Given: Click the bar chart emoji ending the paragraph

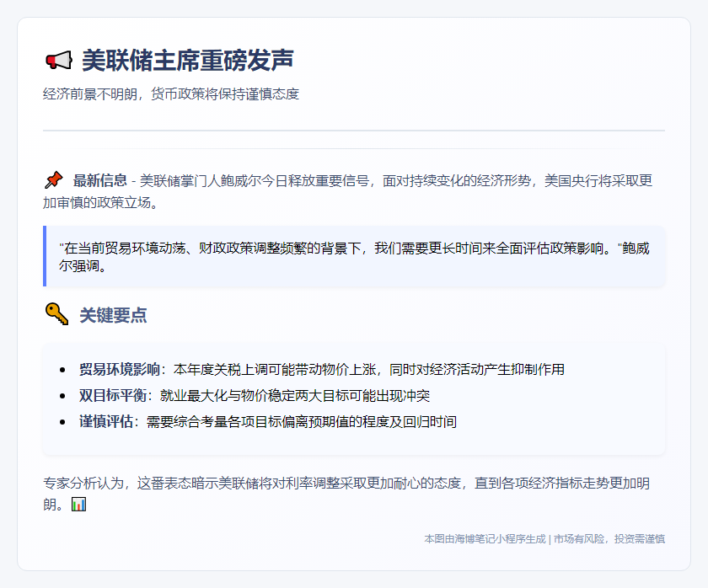Looking at the screenshot, I should tap(78, 505).
